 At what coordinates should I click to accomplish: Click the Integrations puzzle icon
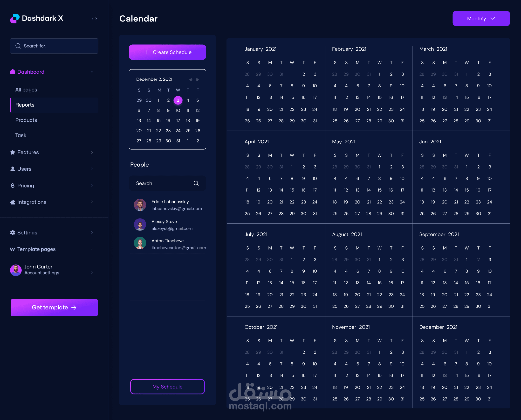point(13,202)
